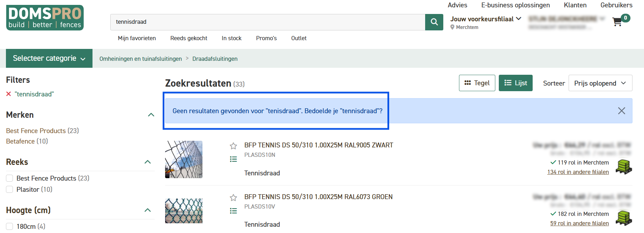Open 59 rol in andere filialen link
The width and height of the screenshot is (644, 233).
579,223
